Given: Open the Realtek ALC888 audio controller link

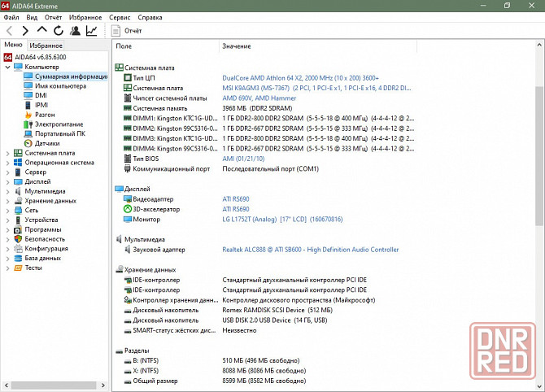Looking at the screenshot, I should [311, 250].
